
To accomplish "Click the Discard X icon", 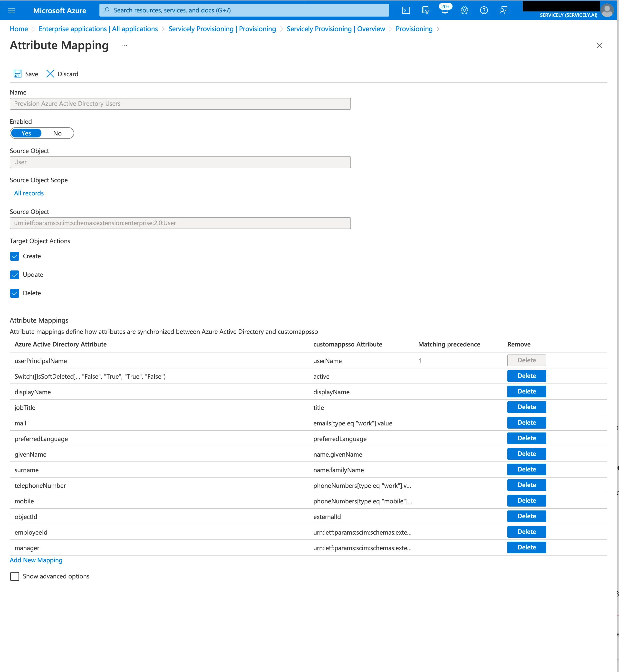I will [x=50, y=74].
